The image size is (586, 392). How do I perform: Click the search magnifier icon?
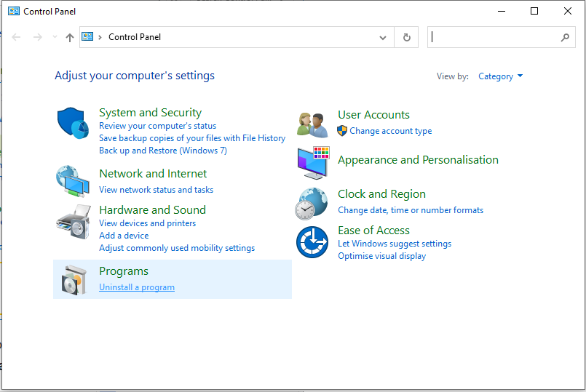[x=565, y=37]
